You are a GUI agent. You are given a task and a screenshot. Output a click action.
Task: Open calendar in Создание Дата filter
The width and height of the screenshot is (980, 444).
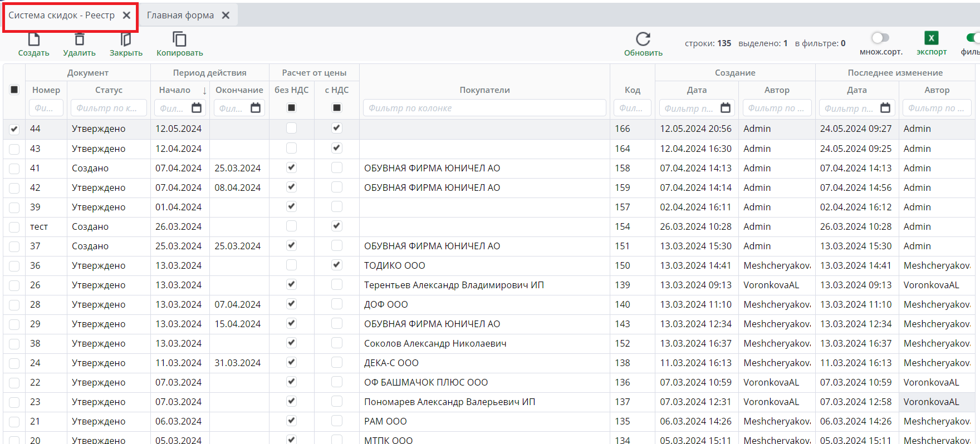[x=725, y=108]
